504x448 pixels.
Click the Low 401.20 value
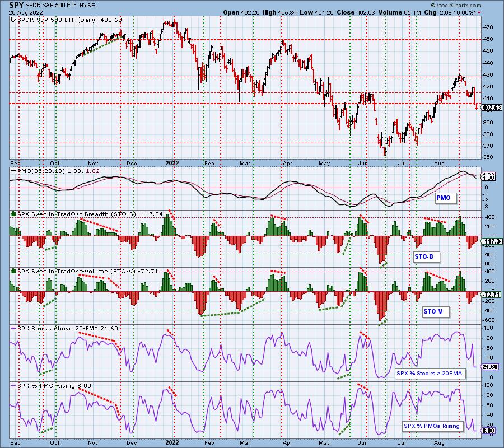tap(317, 12)
